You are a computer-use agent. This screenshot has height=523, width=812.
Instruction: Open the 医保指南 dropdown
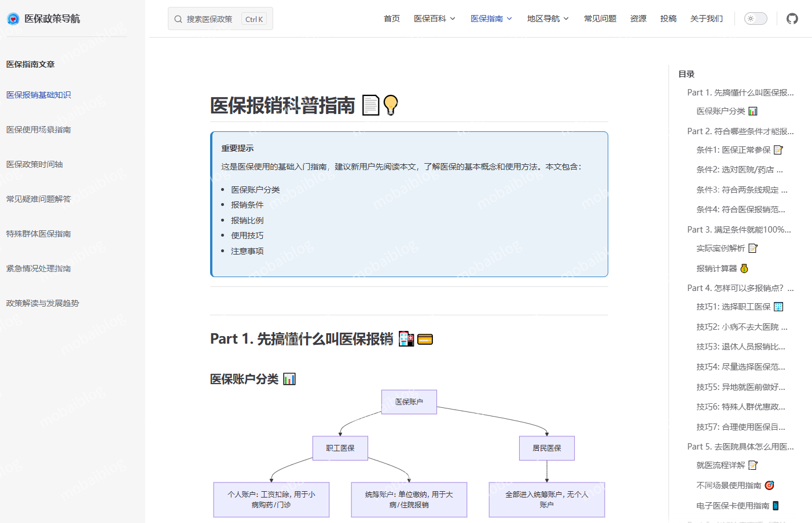pyautogui.click(x=487, y=18)
